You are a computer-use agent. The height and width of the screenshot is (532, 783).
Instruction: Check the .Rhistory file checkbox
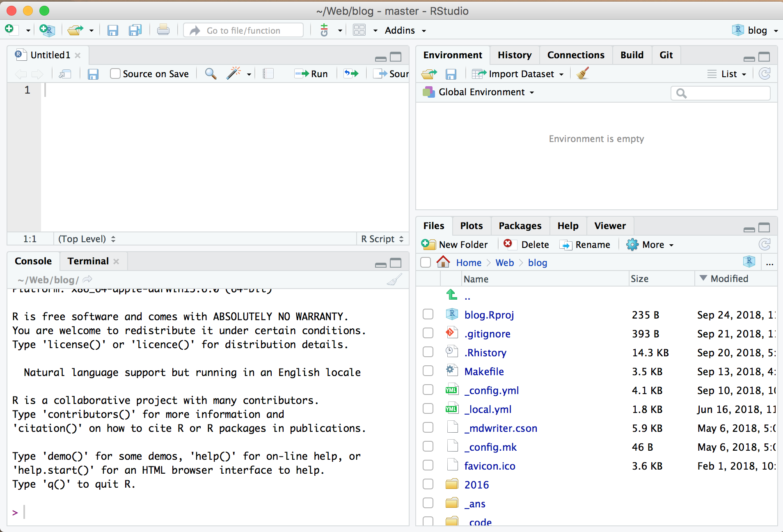428,352
